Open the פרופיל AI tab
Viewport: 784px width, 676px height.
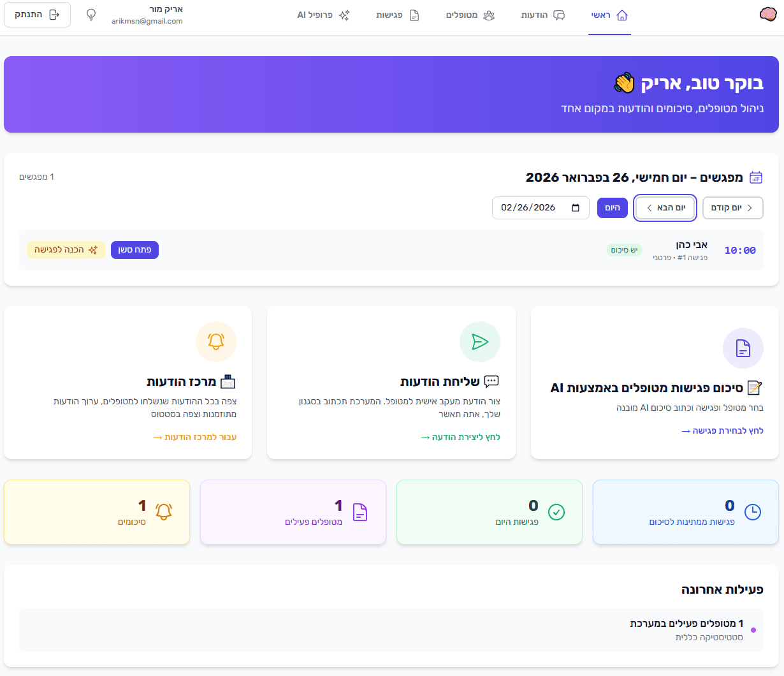click(x=323, y=15)
